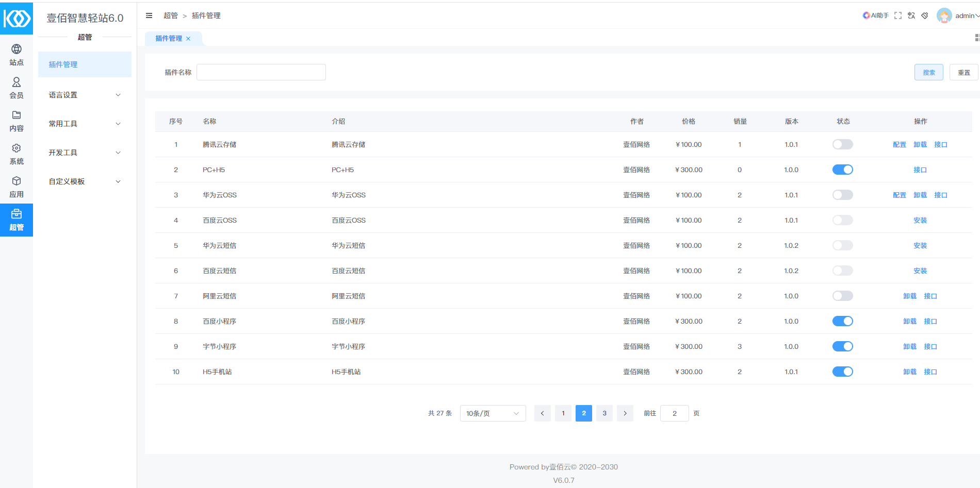The height and width of the screenshot is (488, 980).
Task: Open the 系统 settings section
Action: pos(17,154)
